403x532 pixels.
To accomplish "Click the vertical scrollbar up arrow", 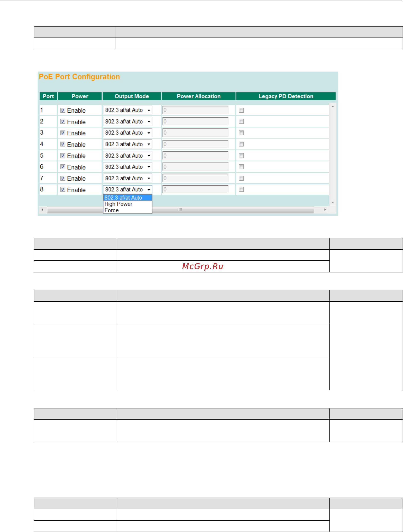I will click(333, 106).
